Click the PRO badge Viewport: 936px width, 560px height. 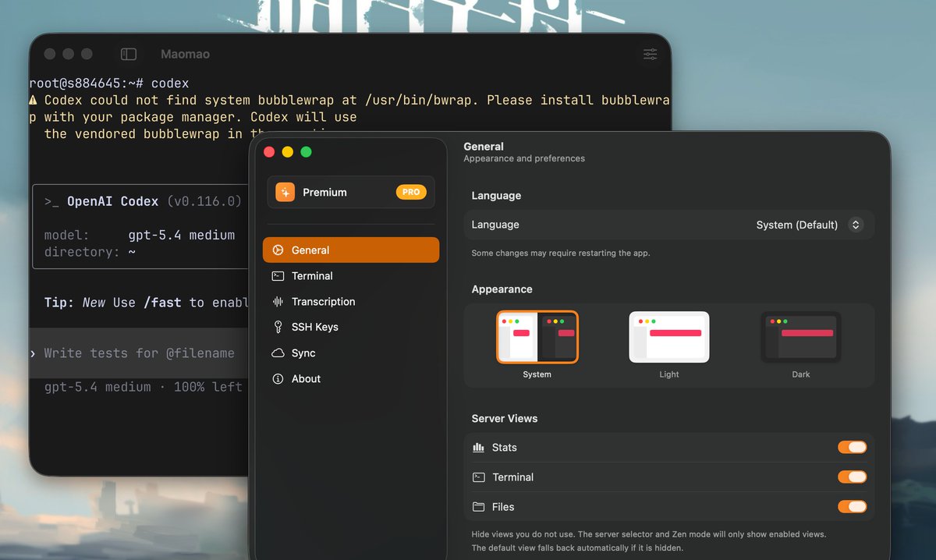pyautogui.click(x=411, y=192)
